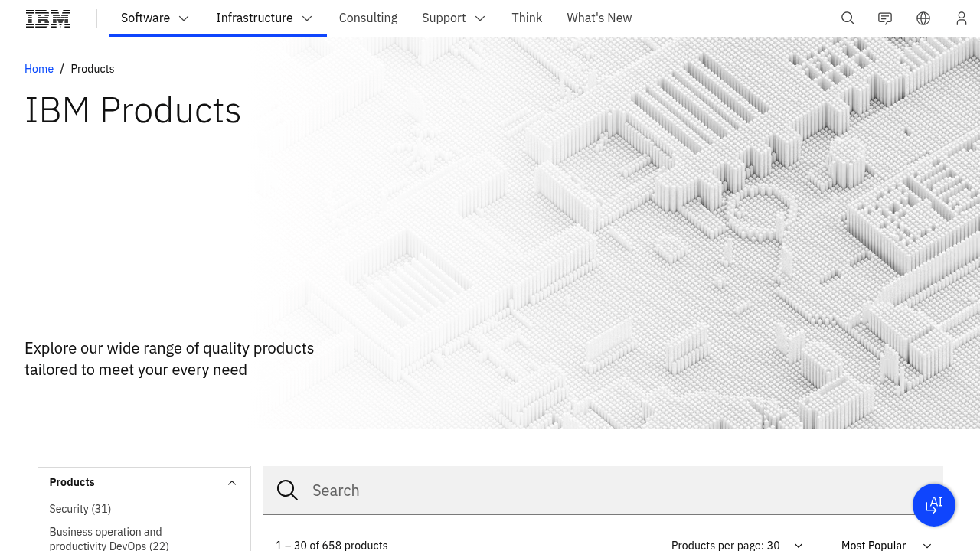Open the Think menu item
Image resolution: width=980 pixels, height=551 pixels.
[527, 18]
